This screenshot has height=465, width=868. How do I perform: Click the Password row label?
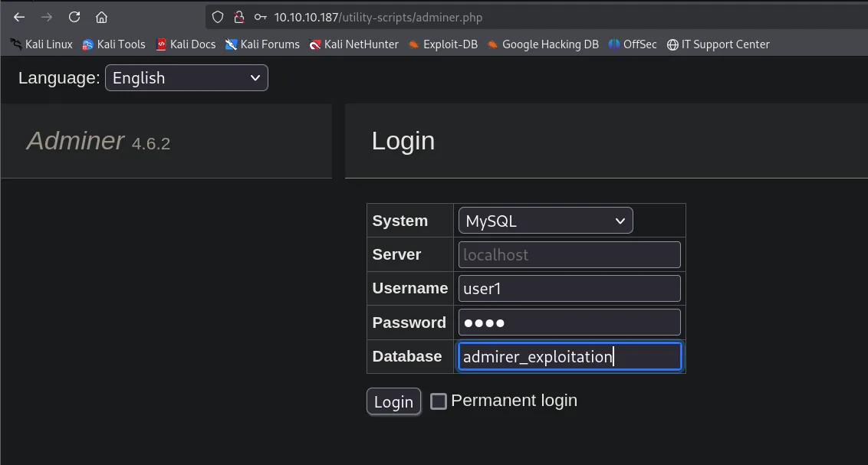point(409,323)
